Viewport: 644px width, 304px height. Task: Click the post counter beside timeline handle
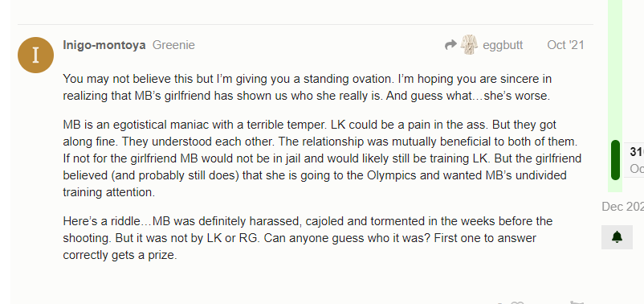tap(637, 152)
